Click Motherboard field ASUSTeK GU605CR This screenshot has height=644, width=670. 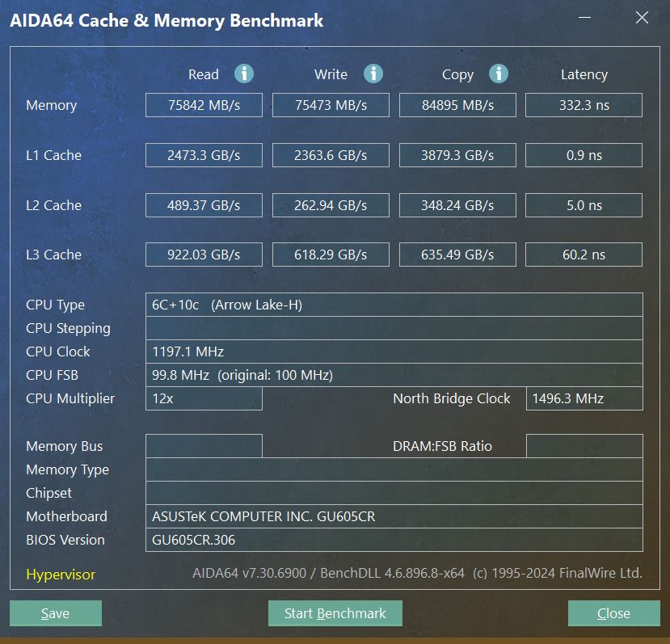[x=394, y=516]
